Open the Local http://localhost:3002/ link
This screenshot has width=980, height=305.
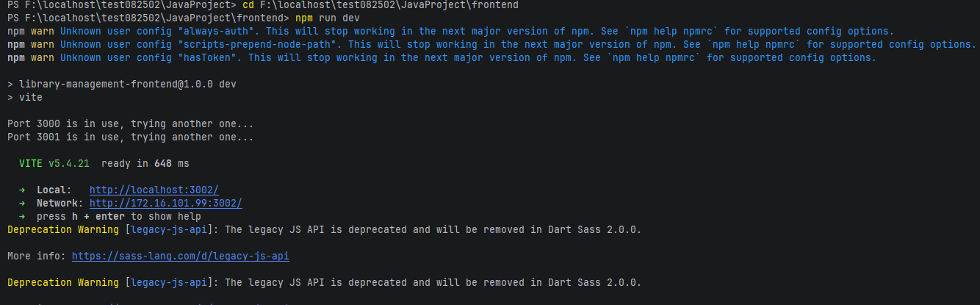click(154, 190)
